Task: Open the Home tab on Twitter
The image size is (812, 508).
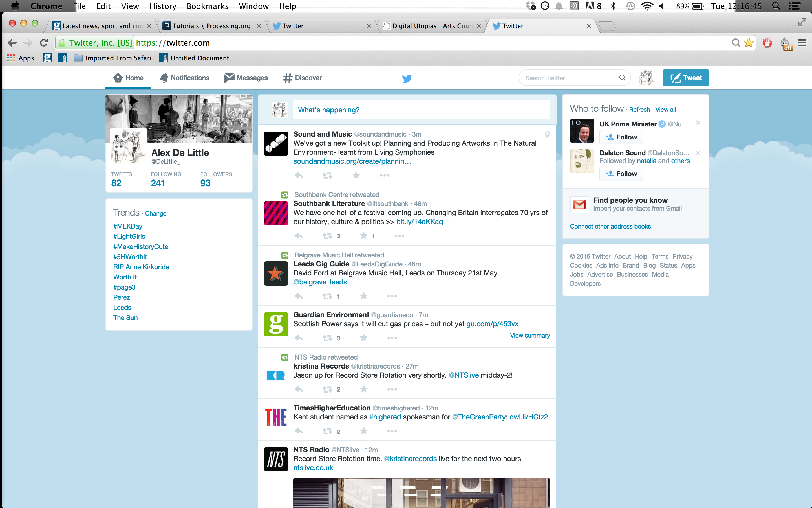Action: click(128, 78)
